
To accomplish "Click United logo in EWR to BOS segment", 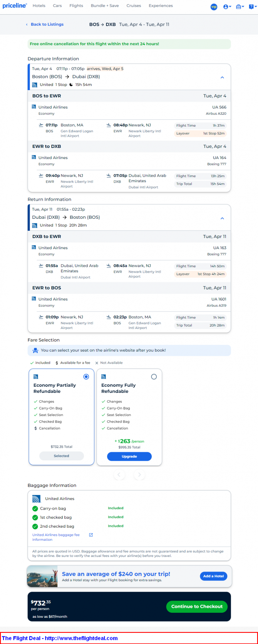I will (34, 299).
